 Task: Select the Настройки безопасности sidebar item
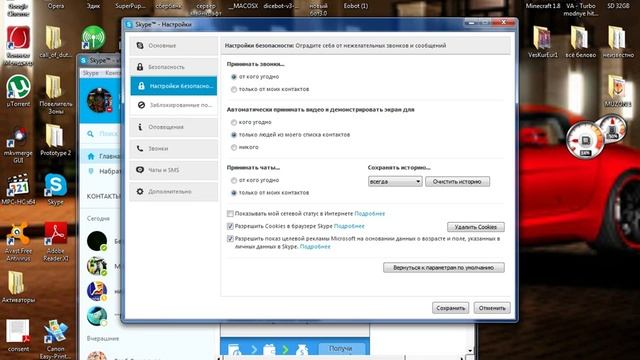click(x=173, y=86)
